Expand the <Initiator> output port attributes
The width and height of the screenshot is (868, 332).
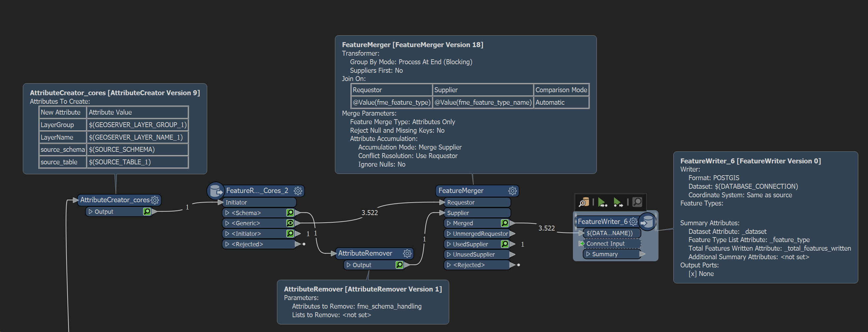[x=227, y=234]
